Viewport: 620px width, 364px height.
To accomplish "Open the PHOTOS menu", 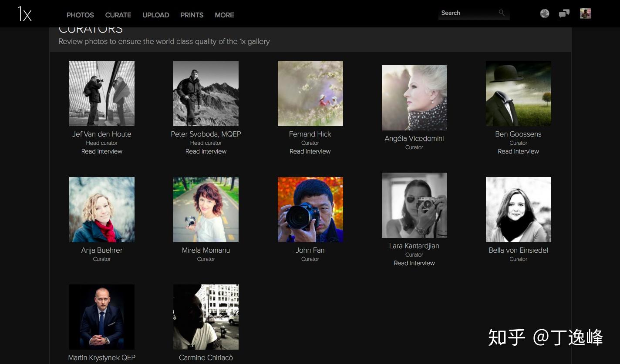I will (80, 15).
